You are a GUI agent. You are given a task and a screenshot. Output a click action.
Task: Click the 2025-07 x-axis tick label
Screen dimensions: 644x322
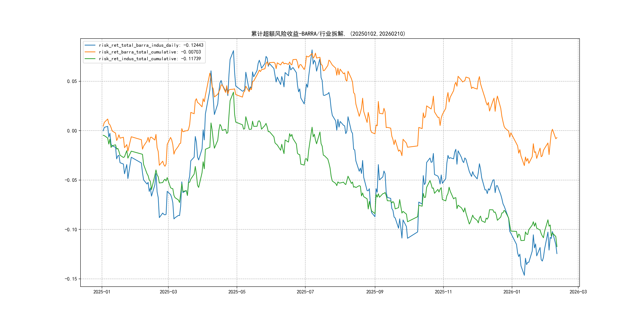[x=305, y=292]
